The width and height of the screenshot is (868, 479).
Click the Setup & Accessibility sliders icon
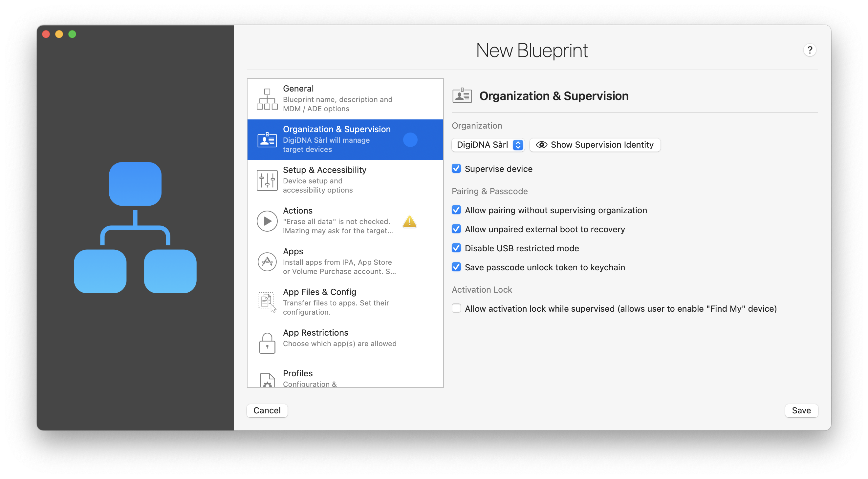click(267, 180)
